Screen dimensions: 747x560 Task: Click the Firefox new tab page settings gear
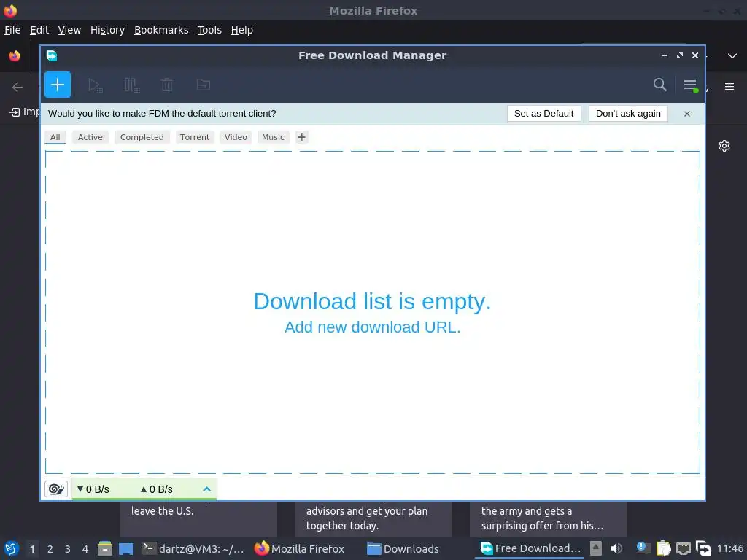(x=724, y=146)
